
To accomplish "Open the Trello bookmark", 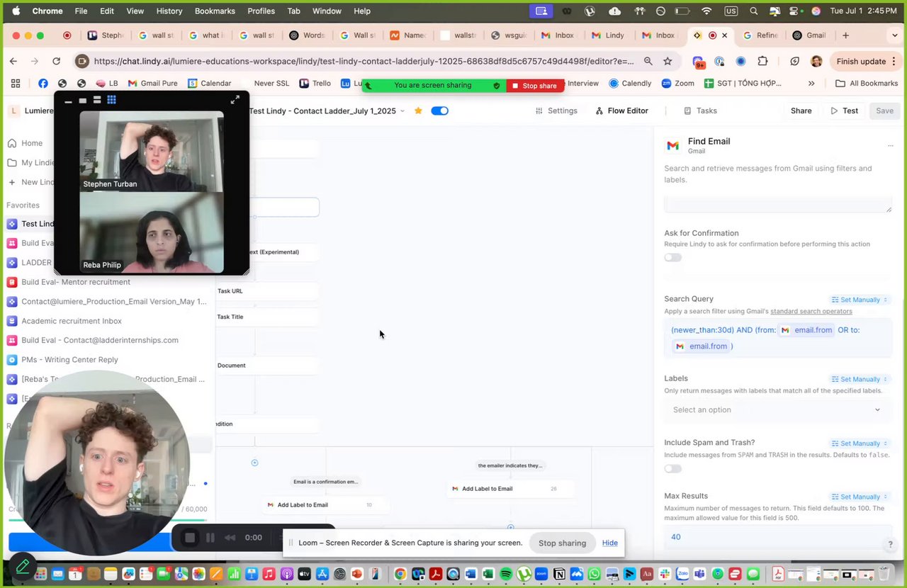I will pos(315,84).
